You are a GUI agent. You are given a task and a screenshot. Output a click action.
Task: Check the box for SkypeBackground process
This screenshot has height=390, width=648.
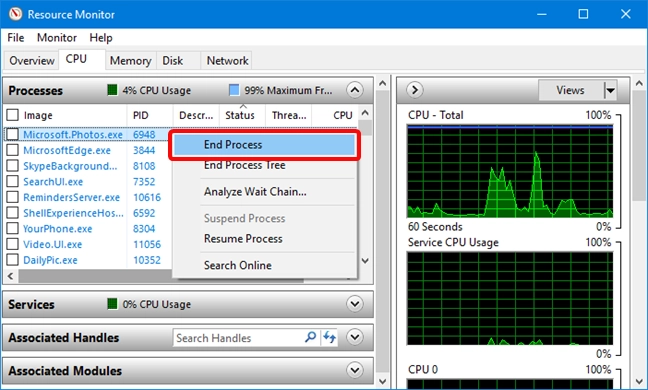[x=12, y=166]
